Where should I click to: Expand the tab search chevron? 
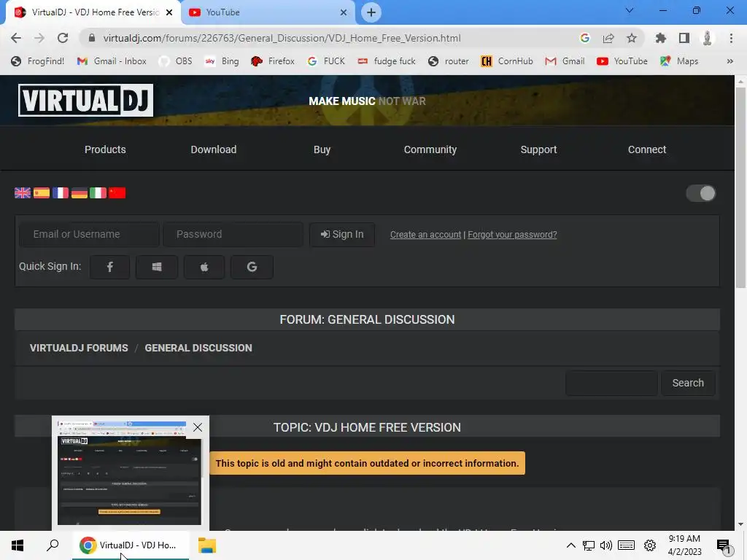tap(630, 10)
